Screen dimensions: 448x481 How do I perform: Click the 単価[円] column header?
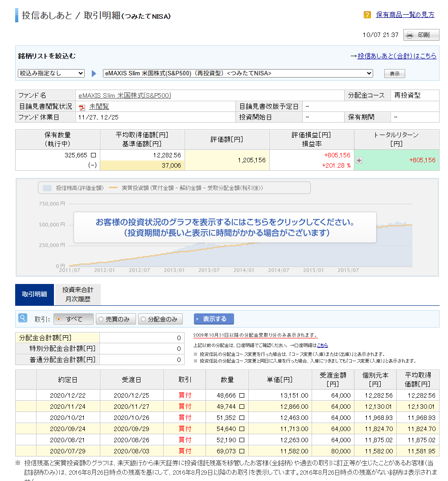coord(280,380)
